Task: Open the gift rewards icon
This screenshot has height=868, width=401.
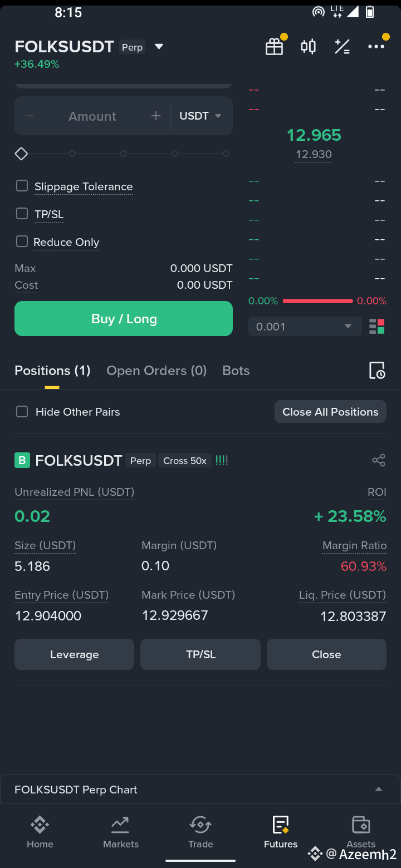Action: pos(274,47)
